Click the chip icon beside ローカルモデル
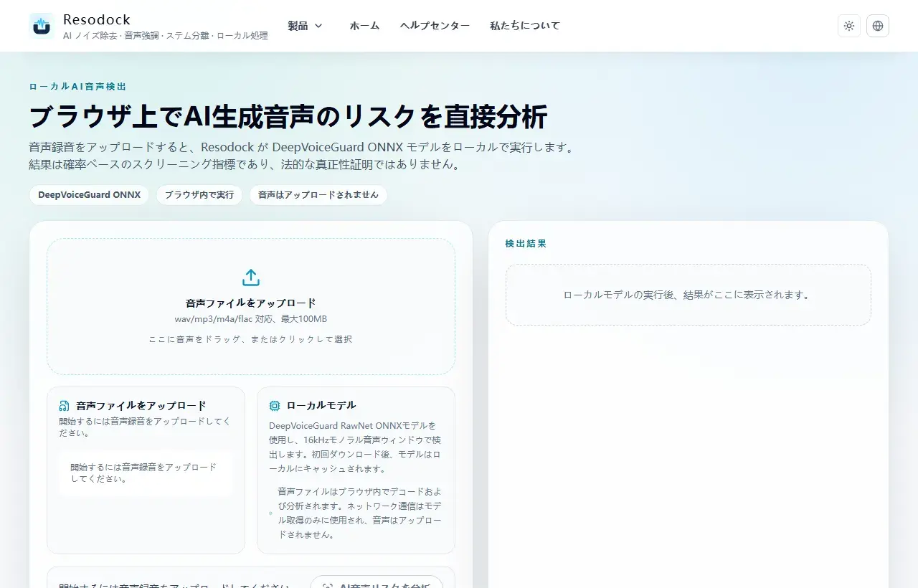 275,406
